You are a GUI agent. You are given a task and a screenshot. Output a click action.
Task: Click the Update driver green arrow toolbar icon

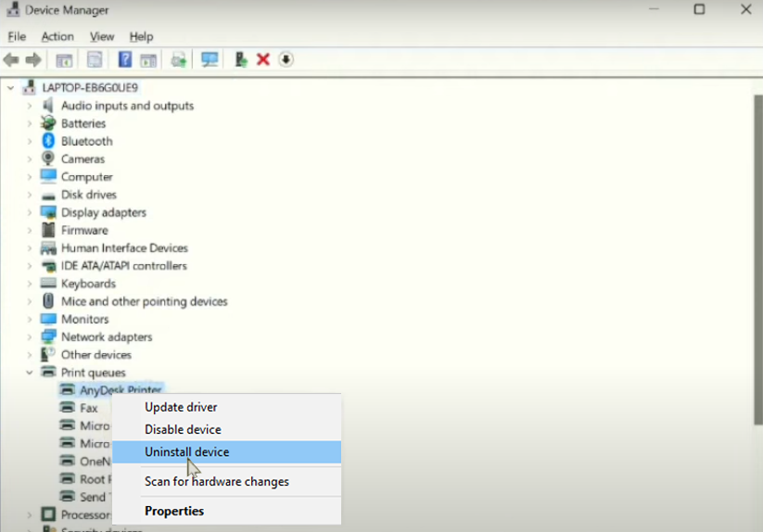[241, 59]
